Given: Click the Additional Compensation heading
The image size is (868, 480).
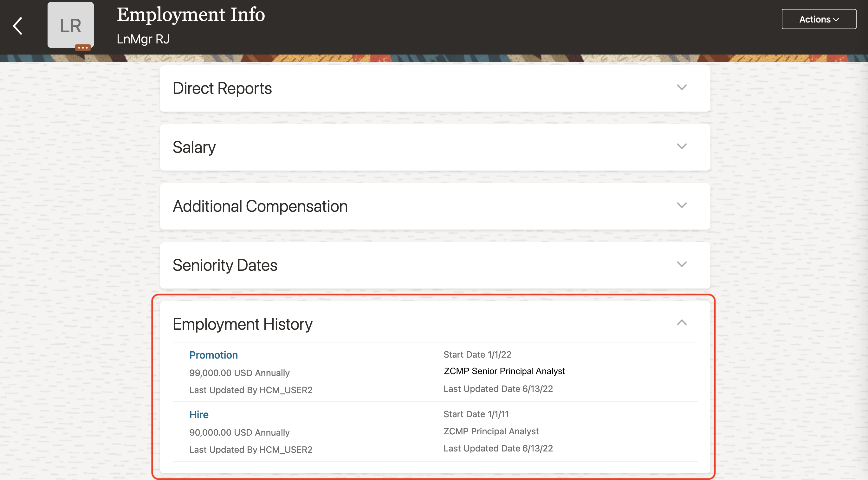Looking at the screenshot, I should tap(260, 206).
